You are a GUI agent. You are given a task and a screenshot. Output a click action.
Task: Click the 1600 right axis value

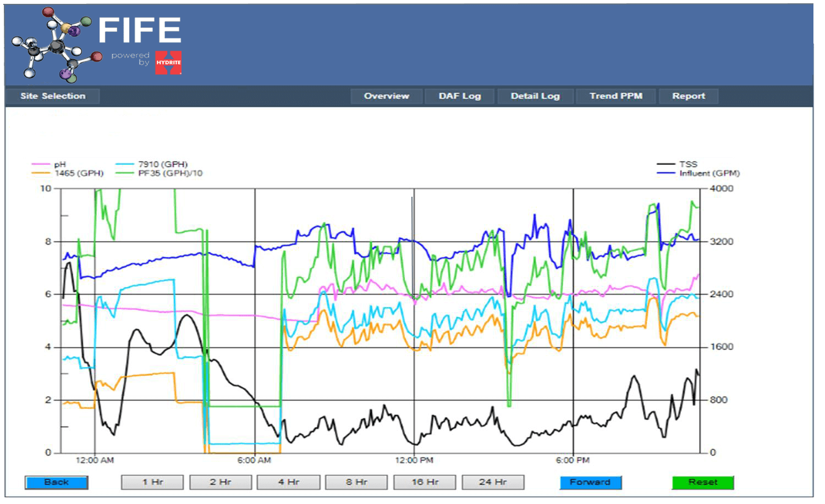[721, 347]
